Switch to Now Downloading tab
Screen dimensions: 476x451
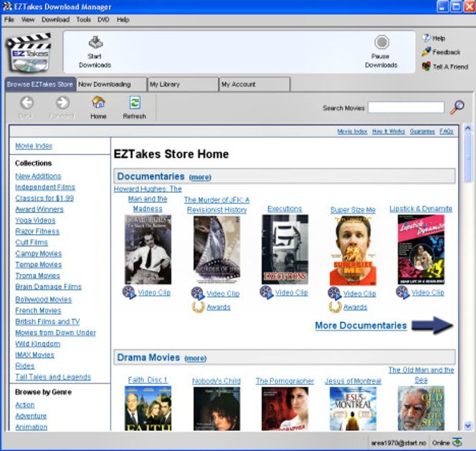pyautogui.click(x=111, y=85)
